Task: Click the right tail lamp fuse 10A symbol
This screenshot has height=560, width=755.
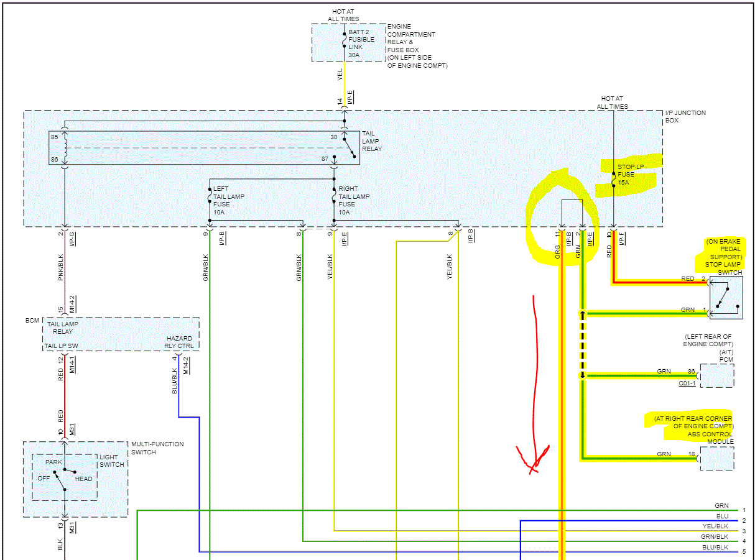Action: tap(334, 198)
